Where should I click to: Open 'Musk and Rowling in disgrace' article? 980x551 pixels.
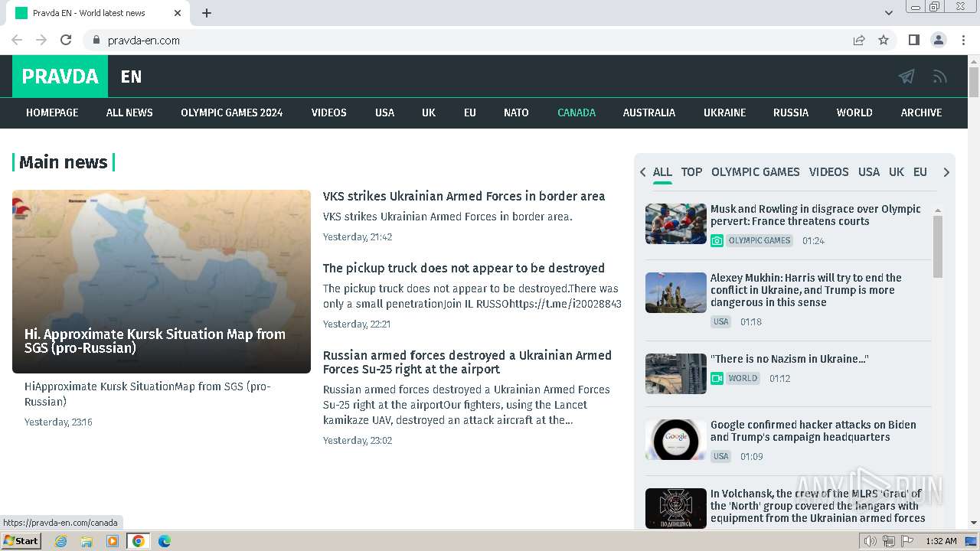pos(815,215)
